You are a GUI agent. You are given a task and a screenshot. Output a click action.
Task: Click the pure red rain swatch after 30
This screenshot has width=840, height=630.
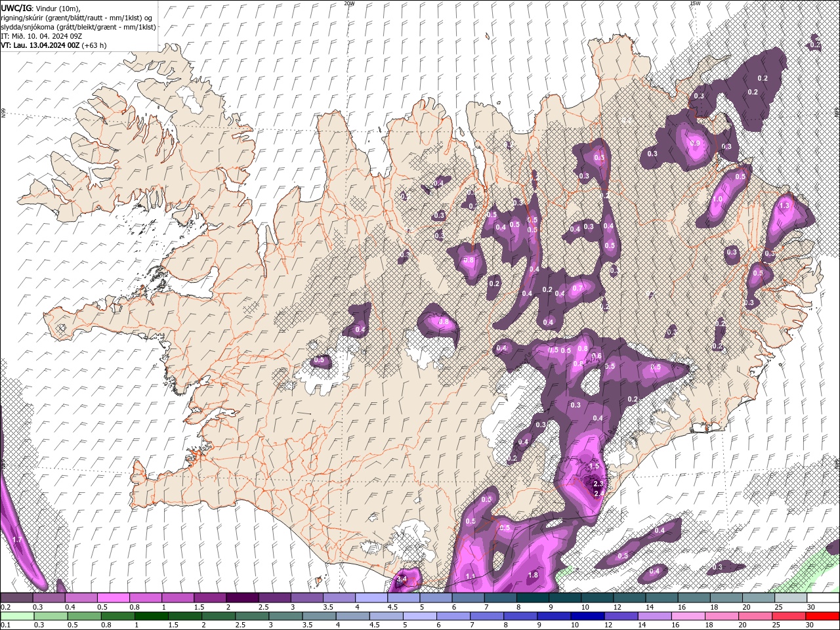point(822,616)
